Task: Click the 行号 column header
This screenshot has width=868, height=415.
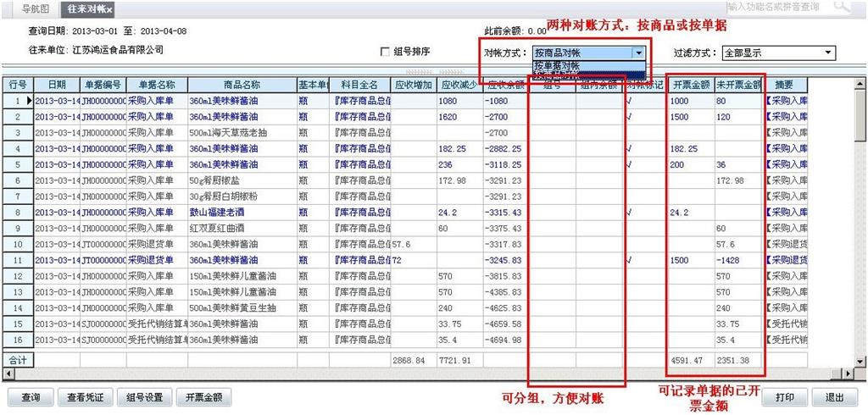Action: [x=18, y=86]
